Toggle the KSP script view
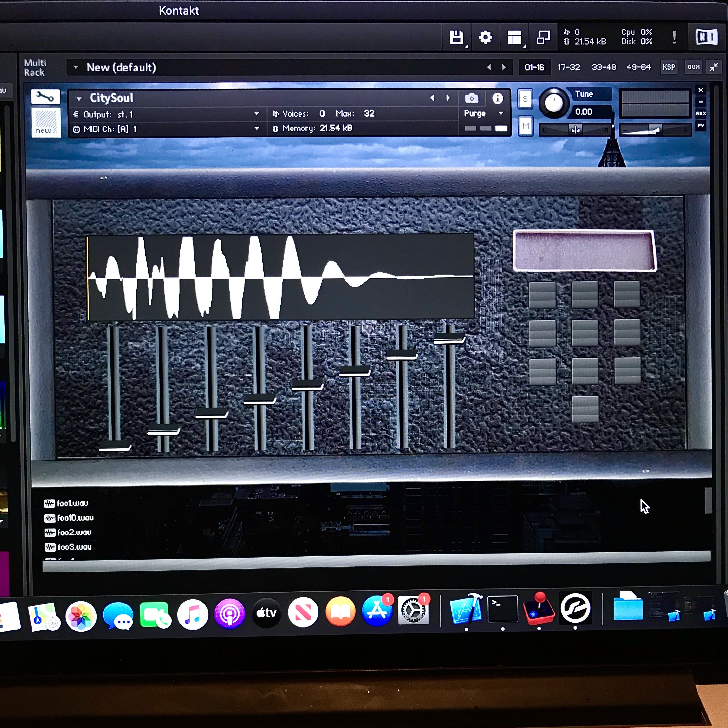 coord(669,67)
